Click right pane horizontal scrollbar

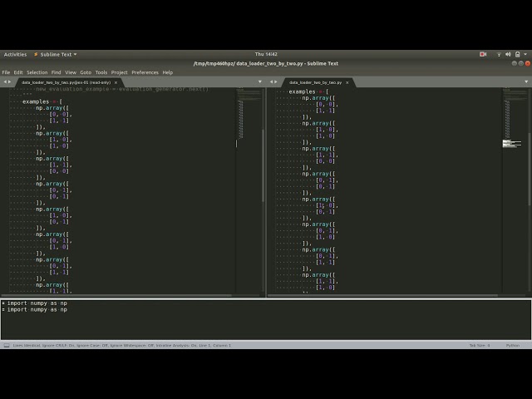[x=382, y=296]
